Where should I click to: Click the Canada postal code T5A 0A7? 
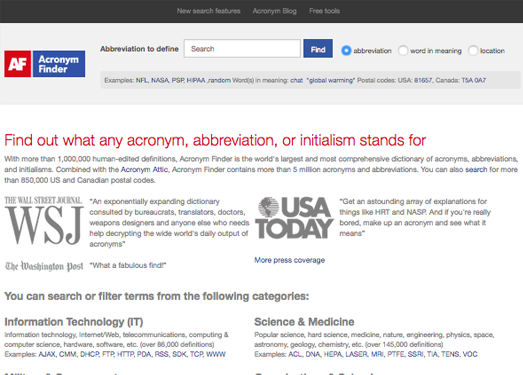474,80
